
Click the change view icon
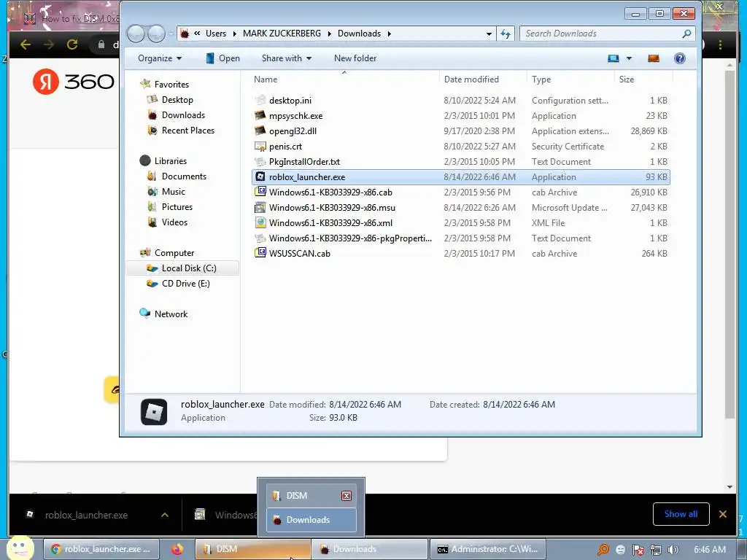click(x=613, y=58)
